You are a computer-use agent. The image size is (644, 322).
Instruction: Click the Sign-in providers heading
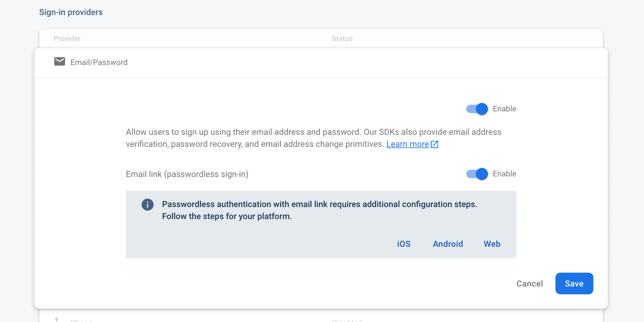71,12
